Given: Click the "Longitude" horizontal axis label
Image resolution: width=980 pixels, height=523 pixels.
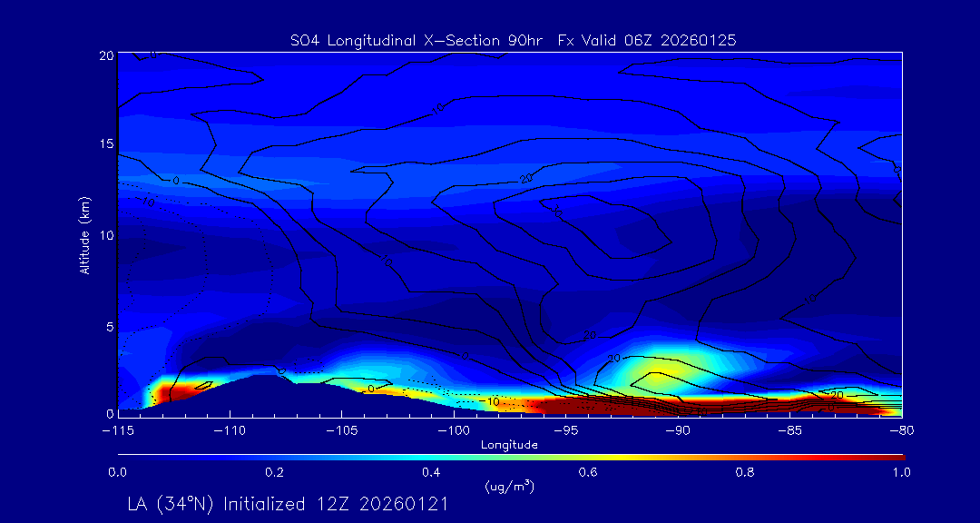Looking at the screenshot, I should pos(509,446).
